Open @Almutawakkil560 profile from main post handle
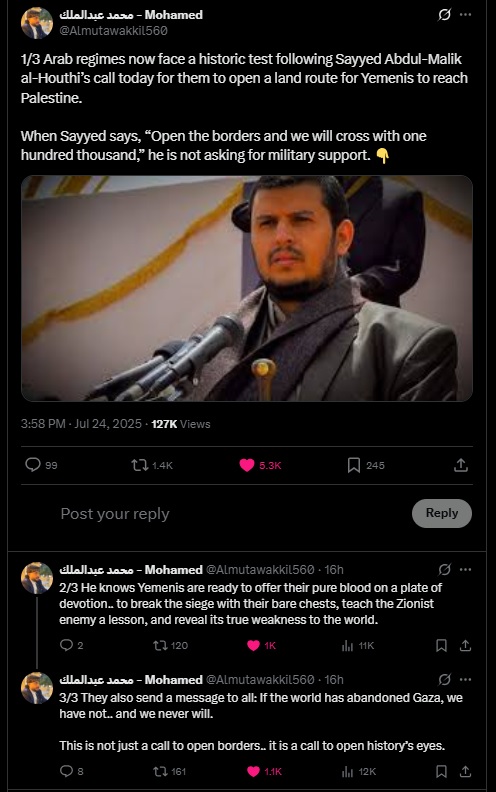496x792 pixels. coord(113,31)
